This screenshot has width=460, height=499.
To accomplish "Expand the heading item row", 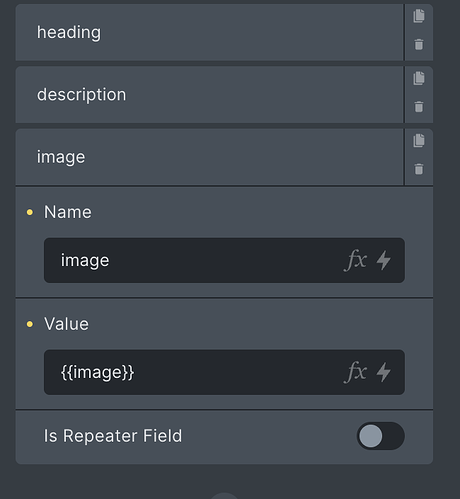I will (x=209, y=32).
